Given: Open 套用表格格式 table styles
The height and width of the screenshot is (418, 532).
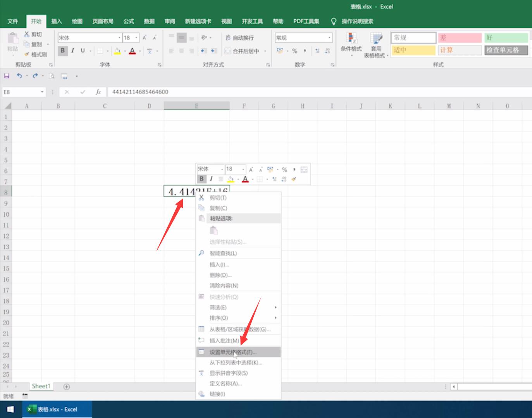Looking at the screenshot, I should pyautogui.click(x=376, y=45).
